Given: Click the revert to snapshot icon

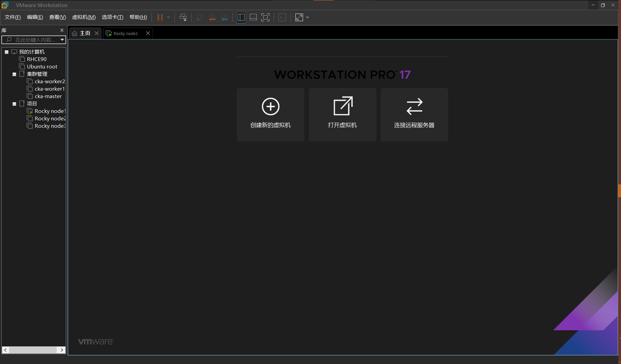Looking at the screenshot, I should coord(212,18).
